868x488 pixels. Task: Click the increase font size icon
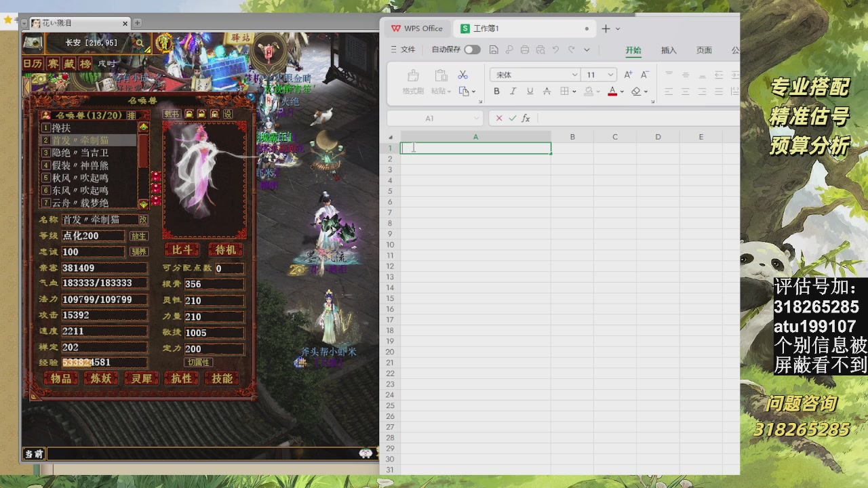coord(628,75)
